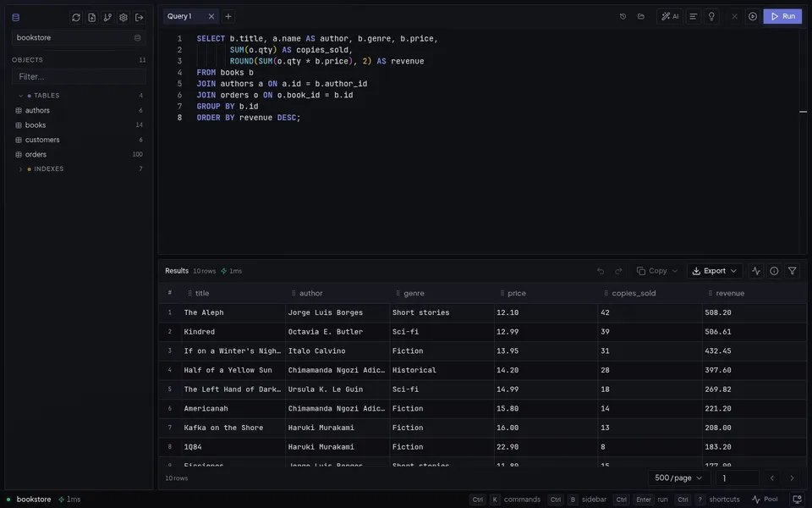The width and height of the screenshot is (812, 508).
Task: Click the revenue column header
Action: 754,294
